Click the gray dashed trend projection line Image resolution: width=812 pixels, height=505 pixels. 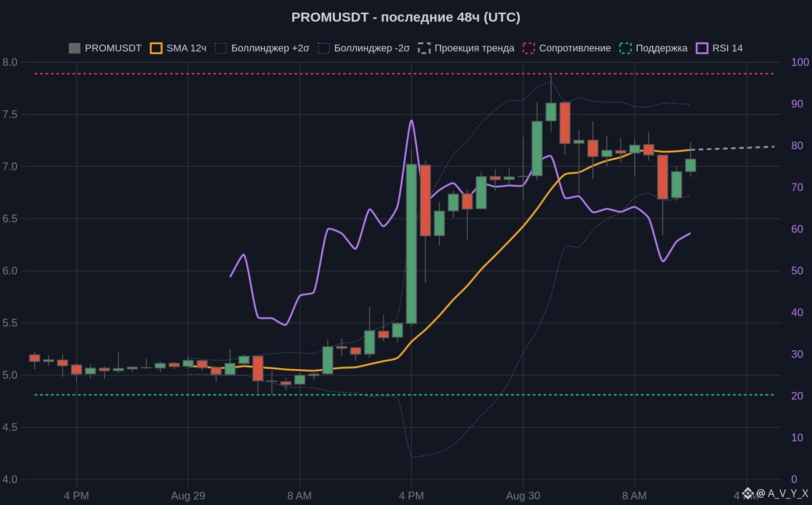733,148
